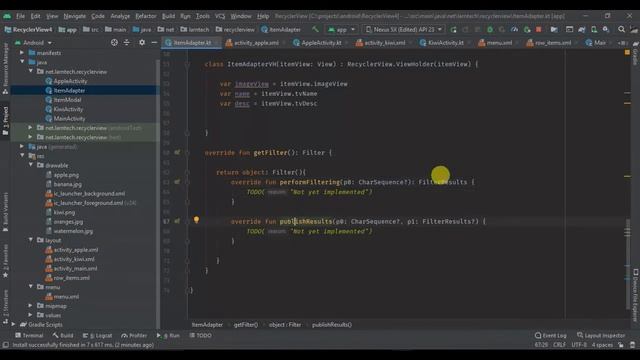Toggle the Project tool window stripe button
Viewport: 640px width, 360px height.
pyautogui.click(x=5, y=121)
